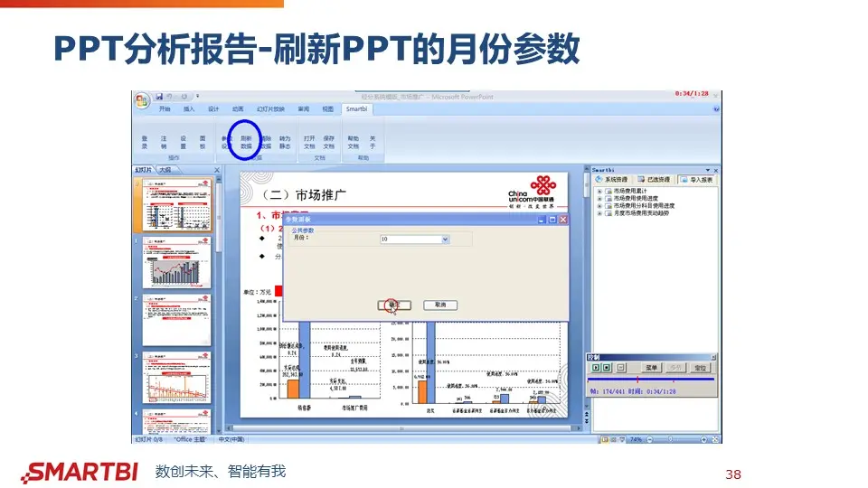Click the 保存文档 ribbon command

[329, 142]
